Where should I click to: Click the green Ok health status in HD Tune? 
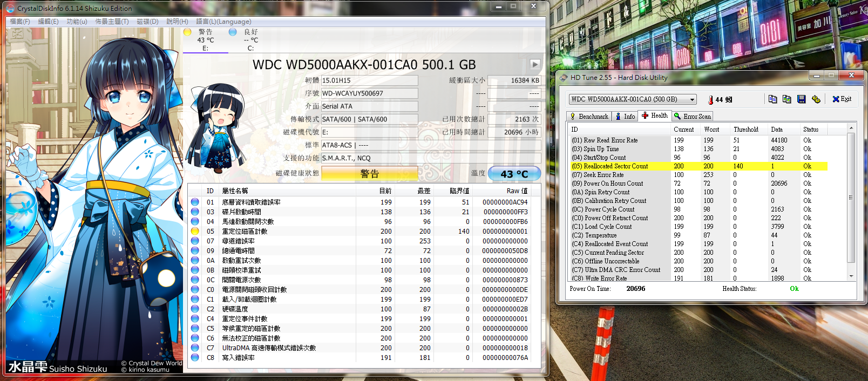pos(794,289)
